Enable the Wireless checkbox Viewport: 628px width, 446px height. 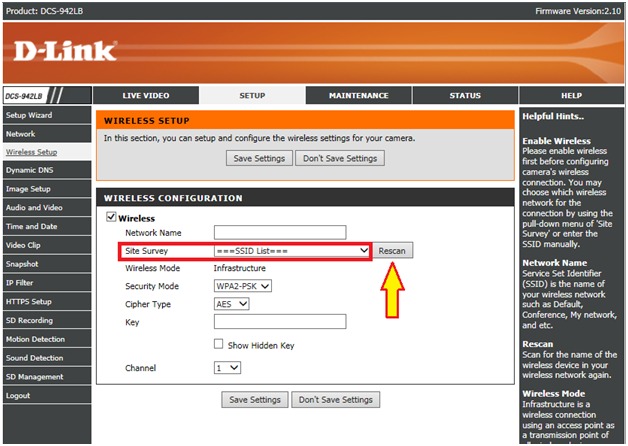(x=111, y=217)
